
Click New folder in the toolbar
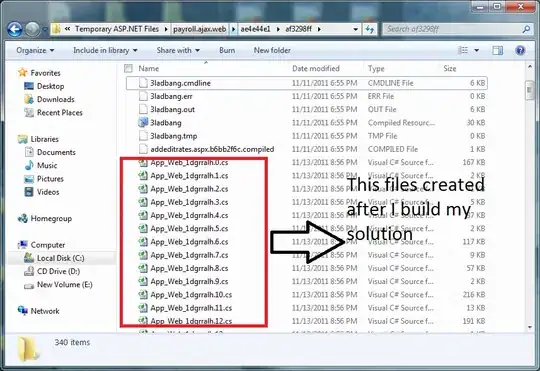(272, 50)
